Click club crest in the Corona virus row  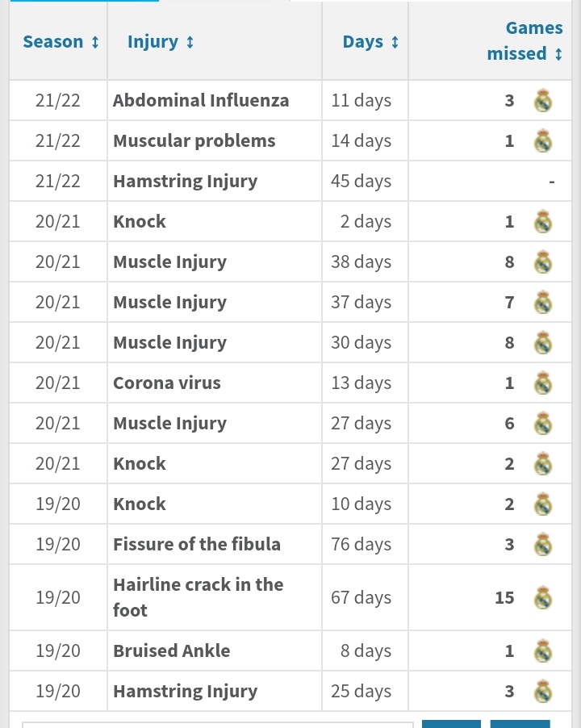tap(543, 383)
